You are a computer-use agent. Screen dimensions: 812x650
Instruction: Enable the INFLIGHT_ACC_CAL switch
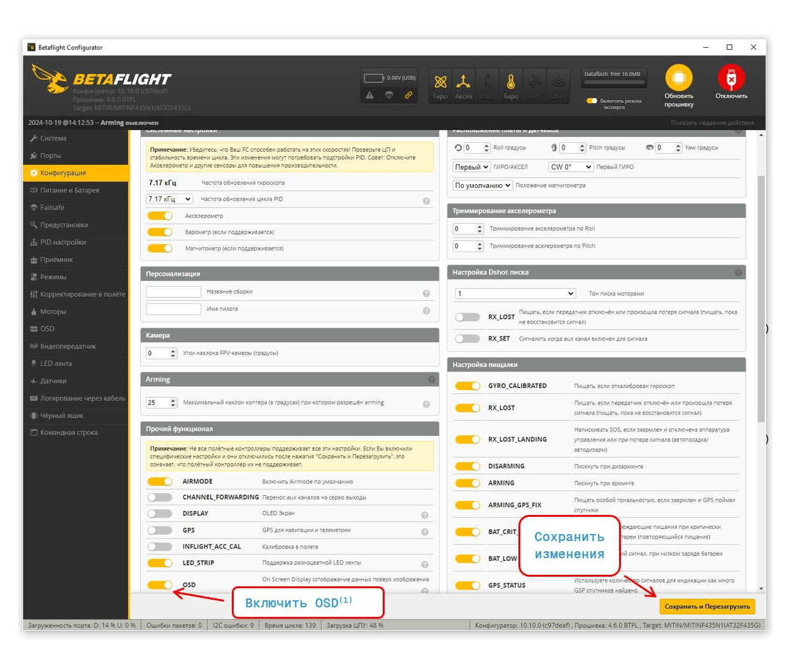[159, 546]
